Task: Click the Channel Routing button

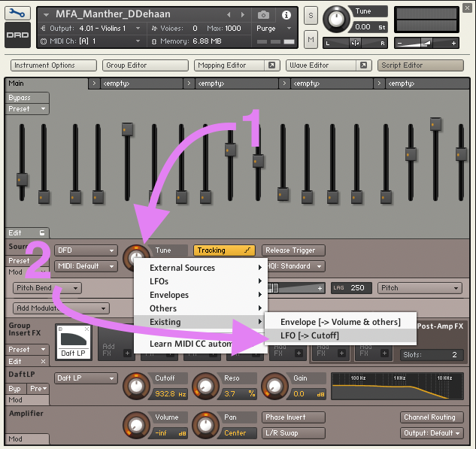Action: (x=429, y=417)
